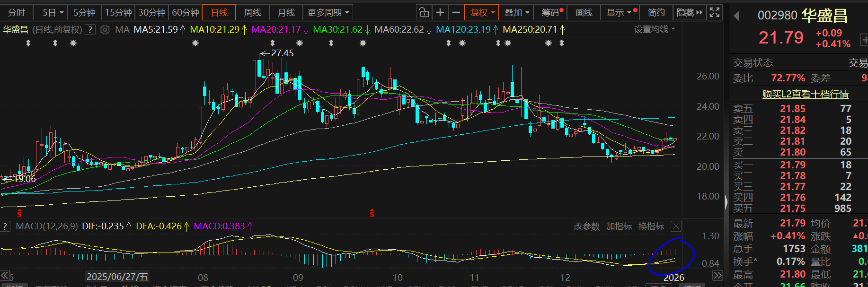
Task: Click the 19.06 low price label
Action: [25, 179]
